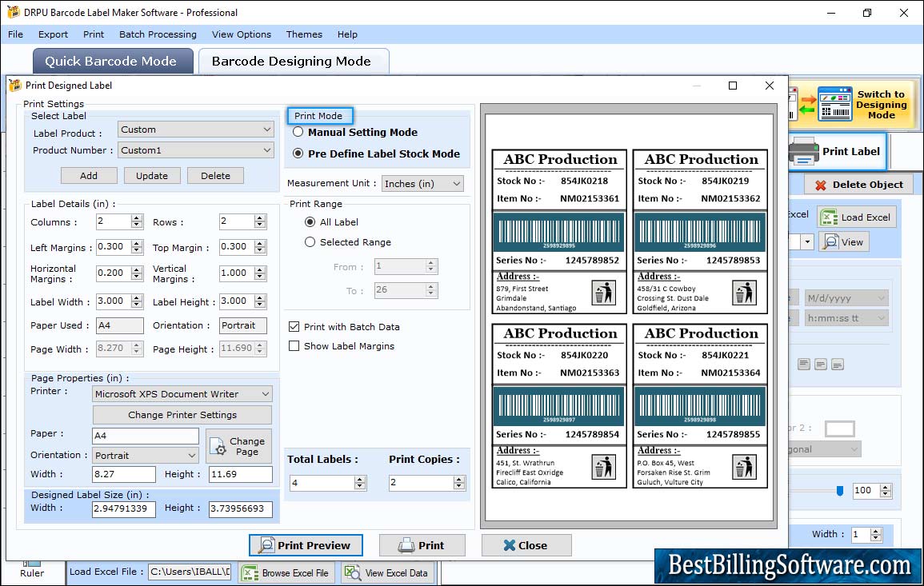
Task: Click the View magnifier icon
Action: click(x=830, y=242)
